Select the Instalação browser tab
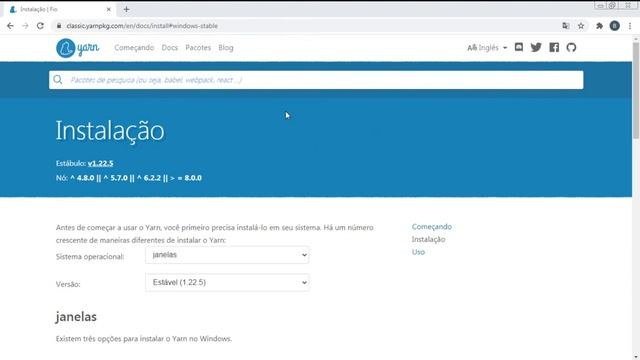Screen dimensions: 640x360 click(x=59, y=9)
